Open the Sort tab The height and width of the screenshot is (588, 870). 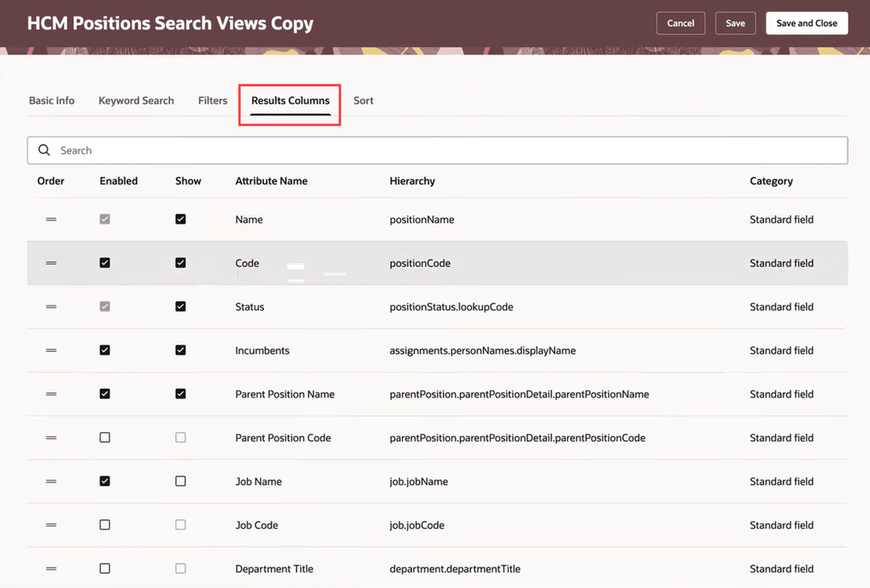coord(364,100)
